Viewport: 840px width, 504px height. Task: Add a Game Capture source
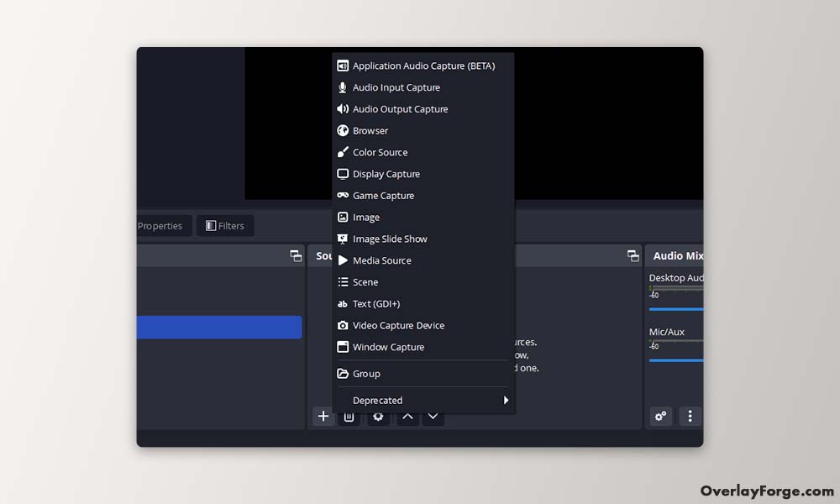tap(383, 195)
